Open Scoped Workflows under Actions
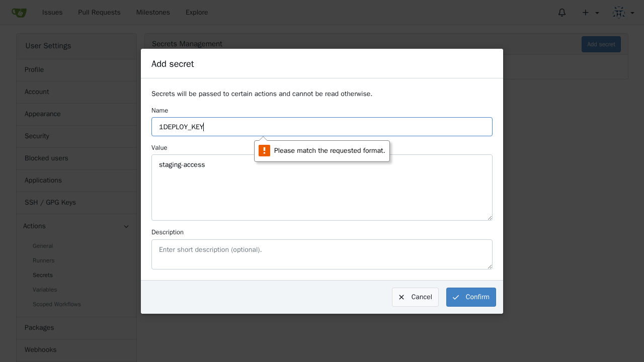The height and width of the screenshot is (362, 644). click(x=57, y=304)
